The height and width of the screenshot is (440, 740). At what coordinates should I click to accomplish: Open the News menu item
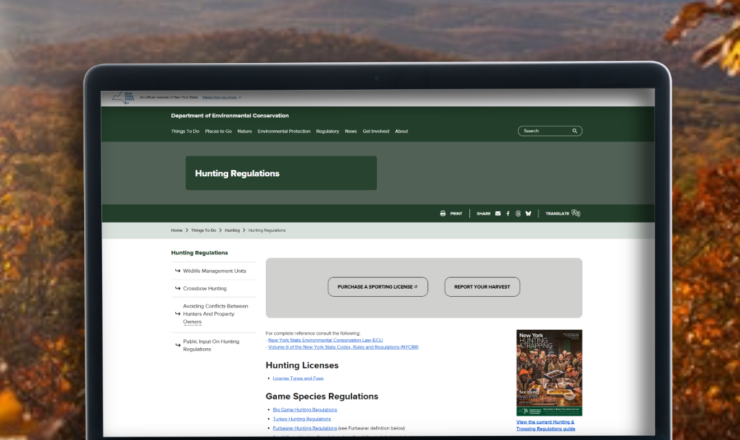click(351, 131)
